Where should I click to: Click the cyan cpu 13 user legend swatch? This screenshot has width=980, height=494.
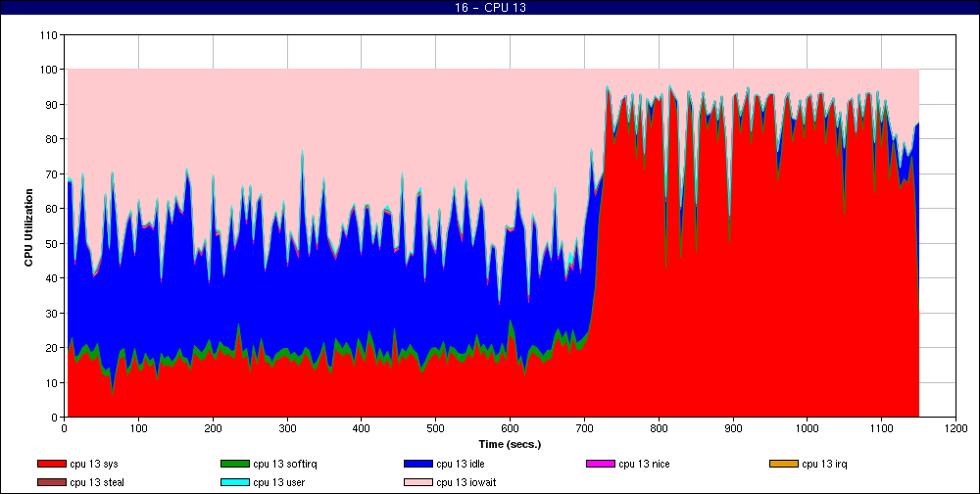coord(235,483)
